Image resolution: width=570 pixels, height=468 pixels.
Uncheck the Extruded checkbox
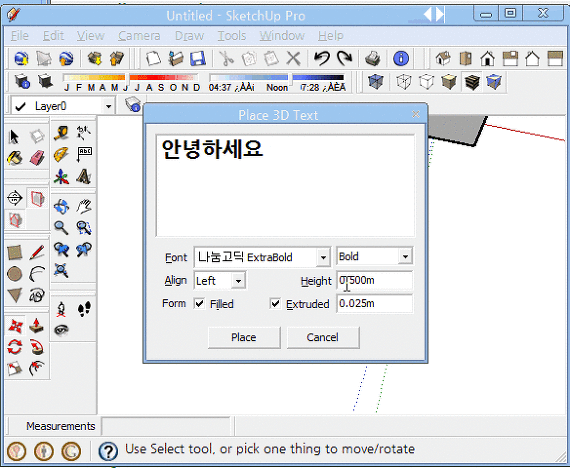point(275,304)
